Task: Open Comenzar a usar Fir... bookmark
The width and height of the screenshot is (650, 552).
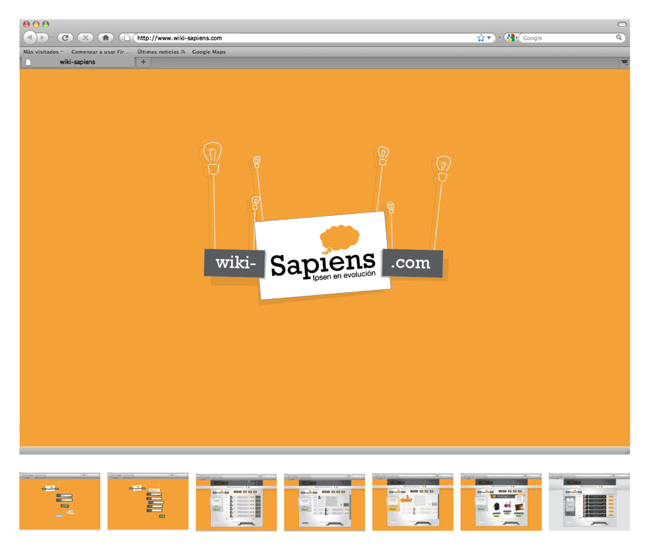Action: [x=100, y=52]
